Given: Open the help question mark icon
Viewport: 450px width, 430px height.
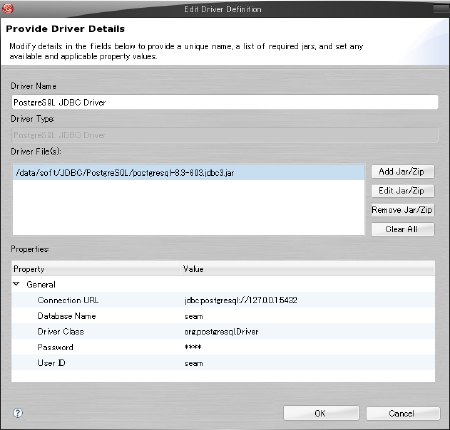Looking at the screenshot, I should click(x=18, y=413).
